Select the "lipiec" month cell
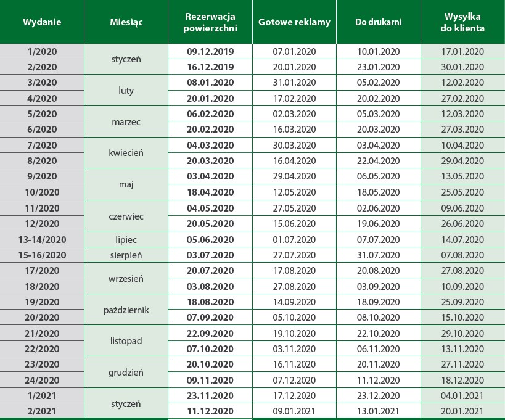Viewport: 505px width, 420px height. [126, 239]
